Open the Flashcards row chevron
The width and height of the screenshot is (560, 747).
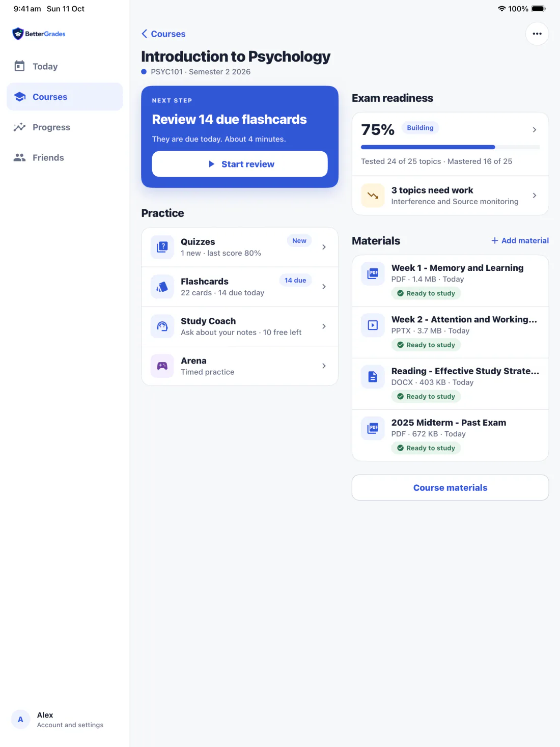pos(324,287)
